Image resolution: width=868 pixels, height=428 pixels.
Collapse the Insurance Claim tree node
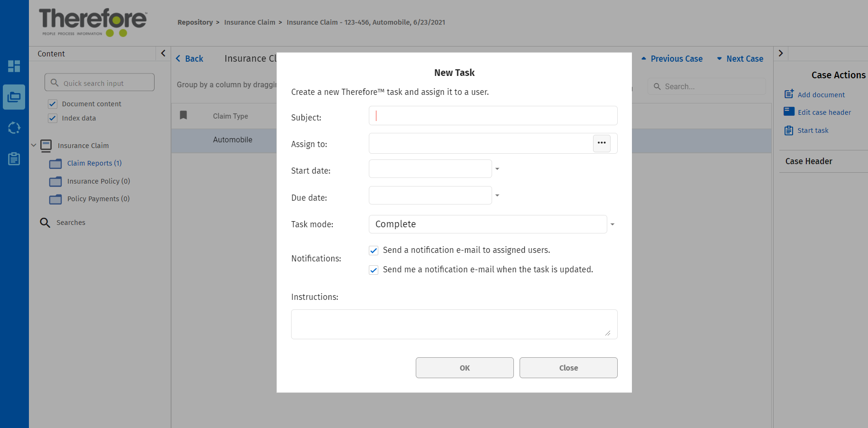click(x=34, y=145)
